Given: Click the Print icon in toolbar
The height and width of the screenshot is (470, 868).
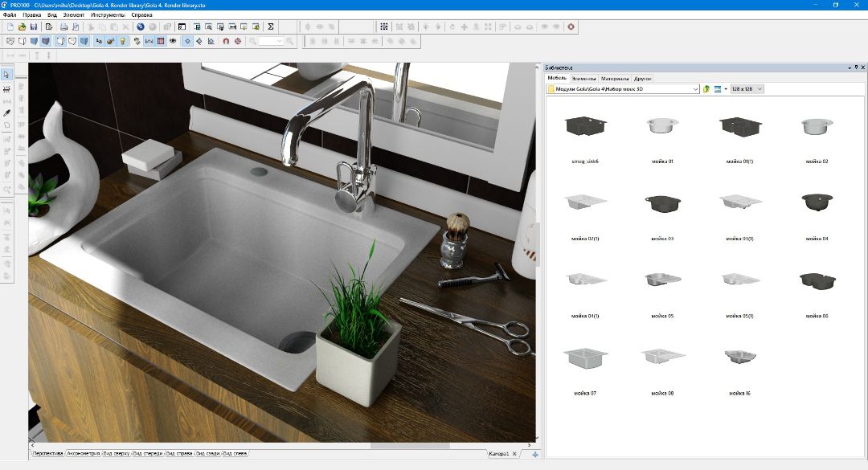Looking at the screenshot, I should coord(63,27).
